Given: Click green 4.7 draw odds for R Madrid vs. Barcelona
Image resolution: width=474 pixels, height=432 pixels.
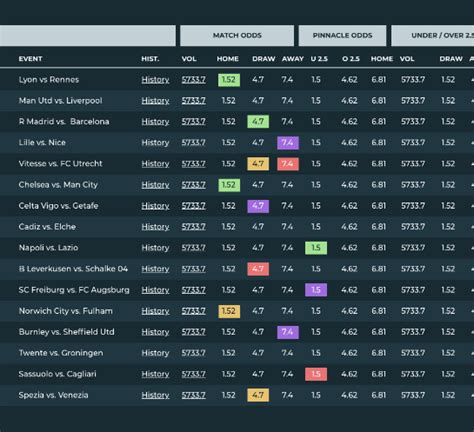Looking at the screenshot, I should 258,122.
